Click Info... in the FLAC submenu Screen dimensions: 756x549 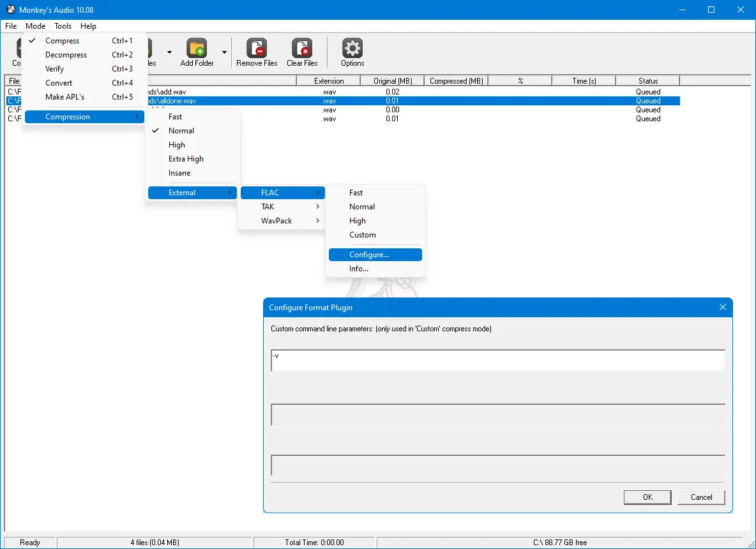point(375,269)
